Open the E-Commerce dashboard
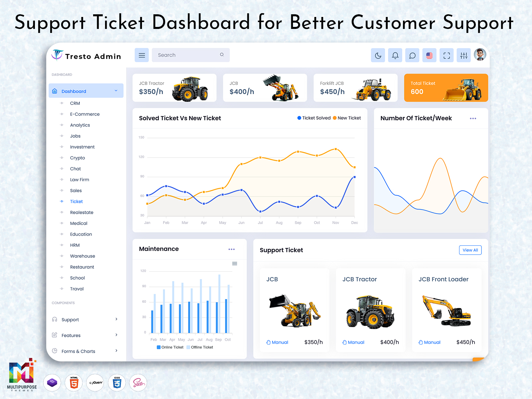Image resolution: width=532 pixels, height=399 pixels. (x=85, y=114)
